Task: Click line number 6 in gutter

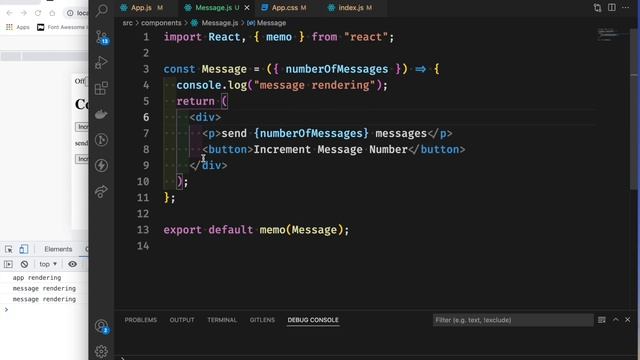Action: 146,117
